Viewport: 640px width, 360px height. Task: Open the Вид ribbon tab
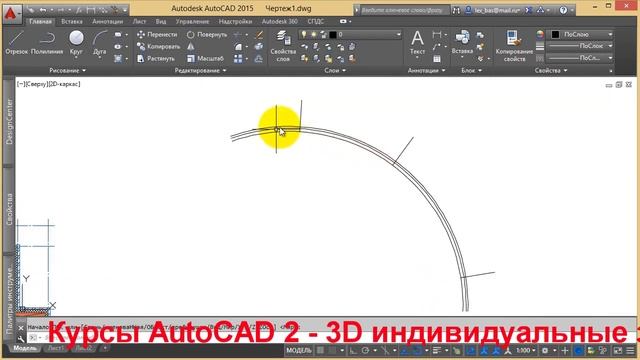click(161, 21)
